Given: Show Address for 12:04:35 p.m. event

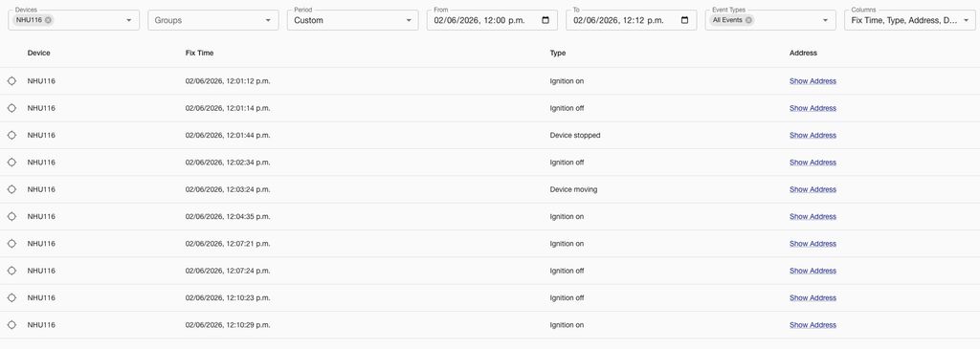Looking at the screenshot, I should coord(813,217).
